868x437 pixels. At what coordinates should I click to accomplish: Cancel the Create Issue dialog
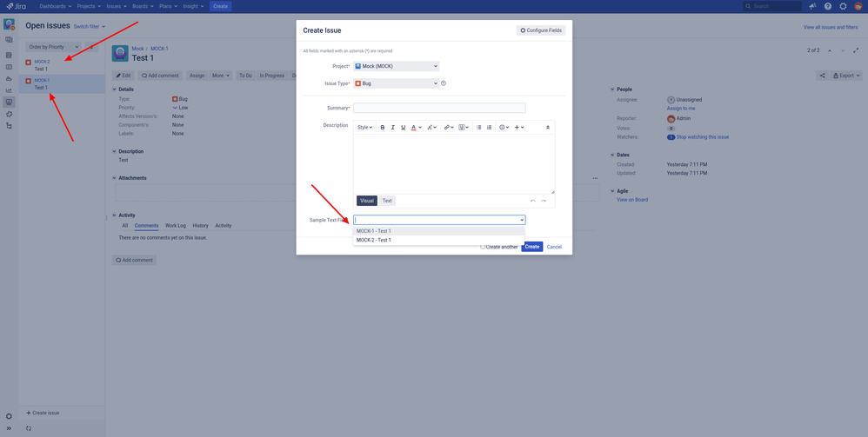click(554, 247)
